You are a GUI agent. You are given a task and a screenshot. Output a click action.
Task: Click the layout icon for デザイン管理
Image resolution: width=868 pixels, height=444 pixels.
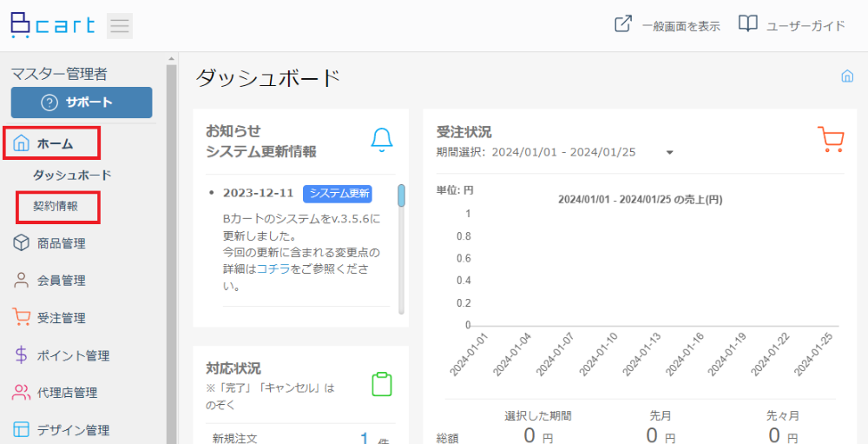[x=21, y=429]
